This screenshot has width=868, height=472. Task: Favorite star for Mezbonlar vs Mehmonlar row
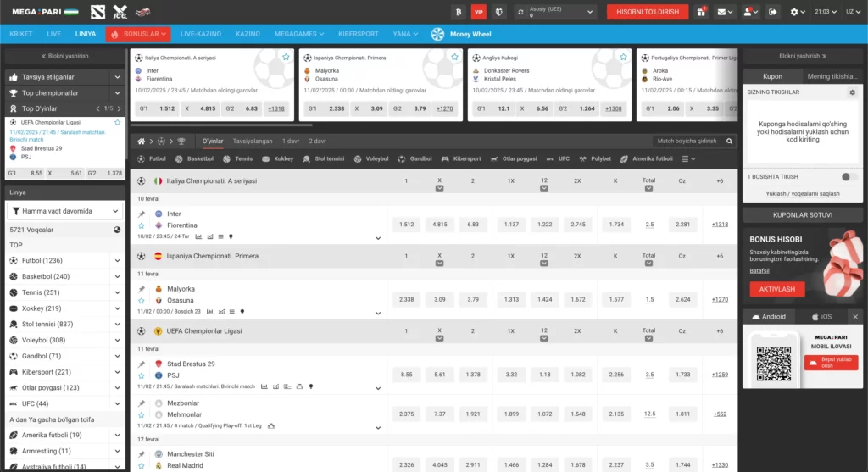pos(142,415)
